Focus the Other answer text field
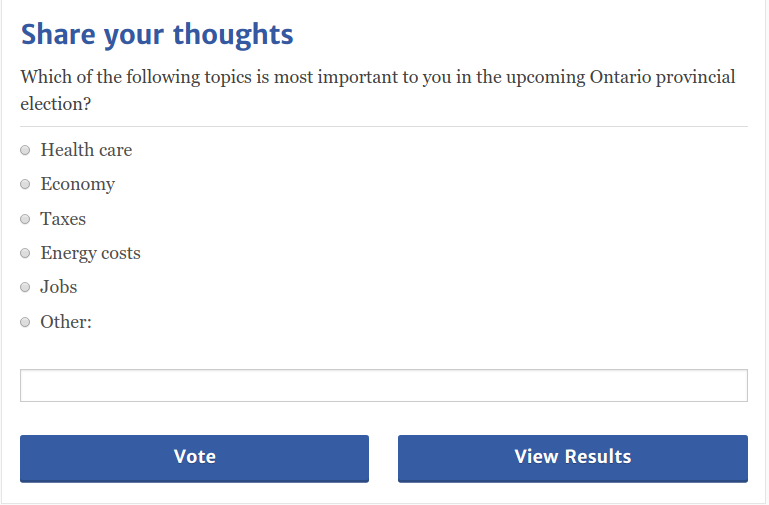The image size is (769, 505). point(383,386)
